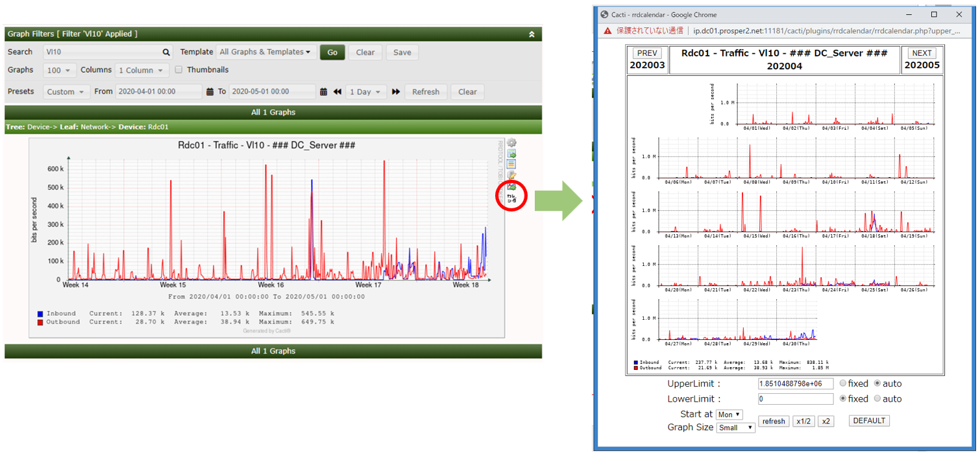Open the Template dropdown
Screen dimensions: 980x458
point(264,52)
